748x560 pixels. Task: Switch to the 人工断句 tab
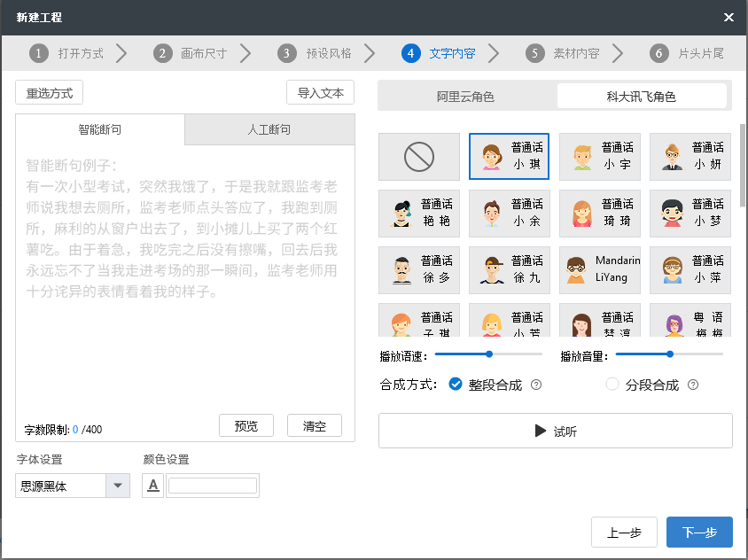click(269, 129)
